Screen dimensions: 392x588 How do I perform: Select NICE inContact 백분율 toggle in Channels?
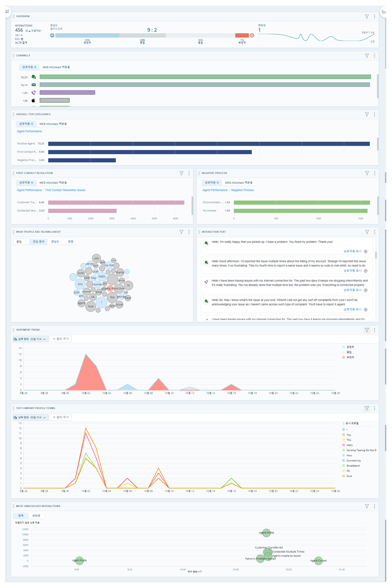[56, 67]
